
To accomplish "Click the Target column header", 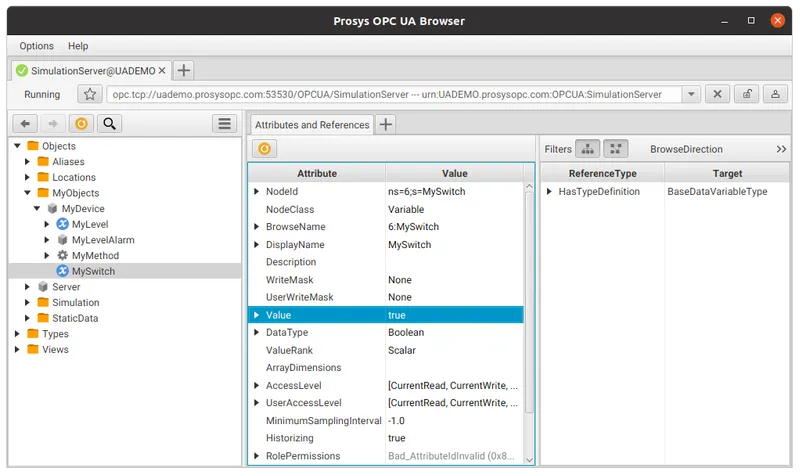I will [727, 173].
